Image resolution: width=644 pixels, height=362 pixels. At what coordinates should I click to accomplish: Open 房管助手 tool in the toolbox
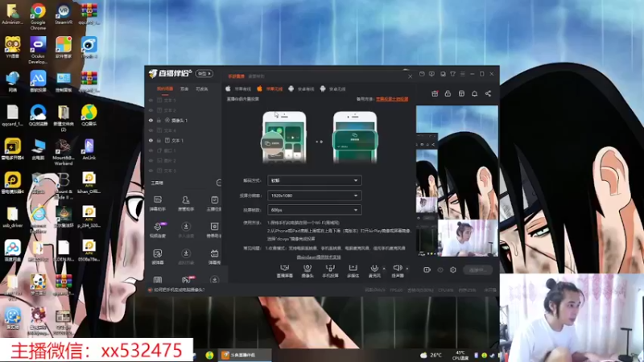coord(186,204)
